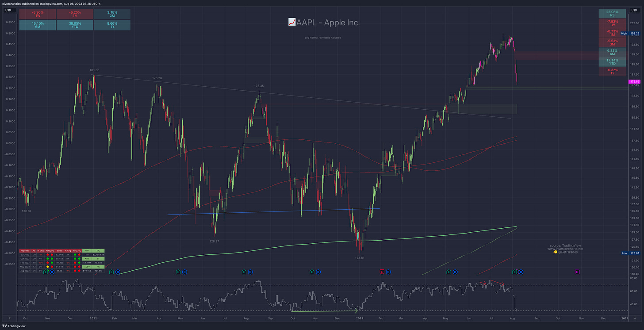This screenshot has height=330, width=644.
Task: Click the dividend D marker near February 2023
Action: click(389, 272)
